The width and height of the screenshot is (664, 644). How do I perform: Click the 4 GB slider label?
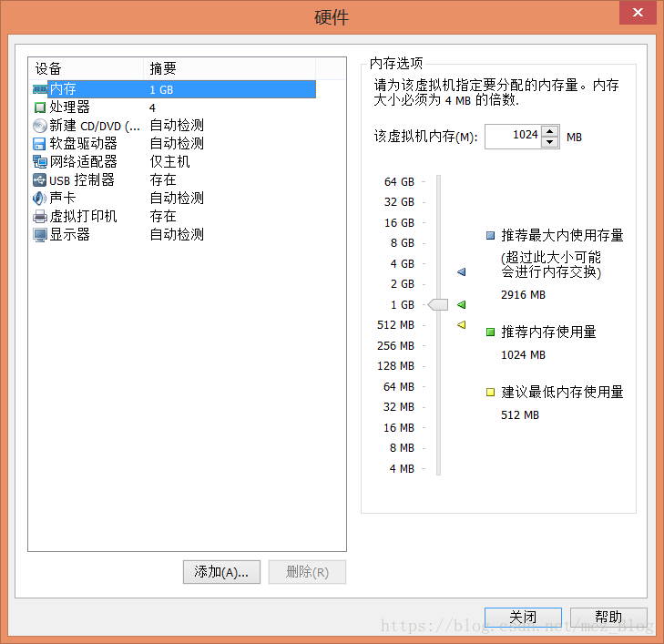click(403, 264)
